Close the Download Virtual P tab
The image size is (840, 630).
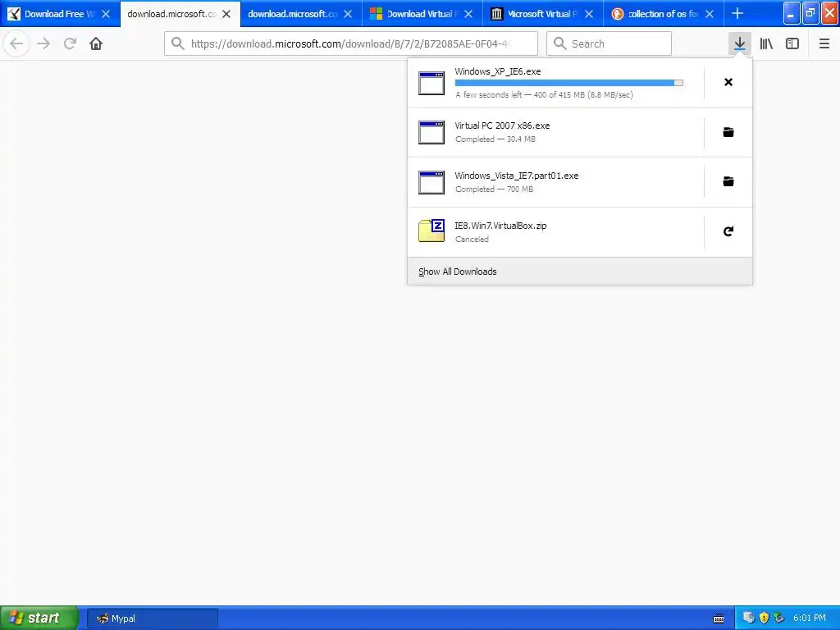[x=468, y=14]
